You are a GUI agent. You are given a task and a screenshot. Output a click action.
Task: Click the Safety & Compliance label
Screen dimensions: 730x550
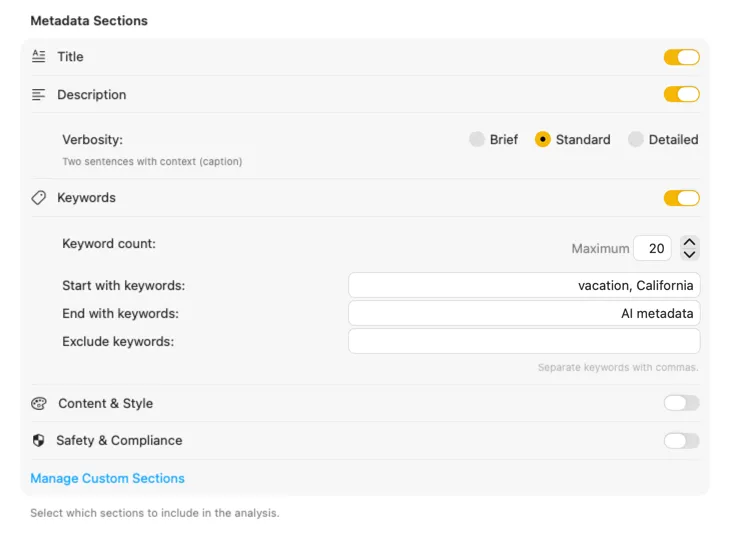pos(119,440)
